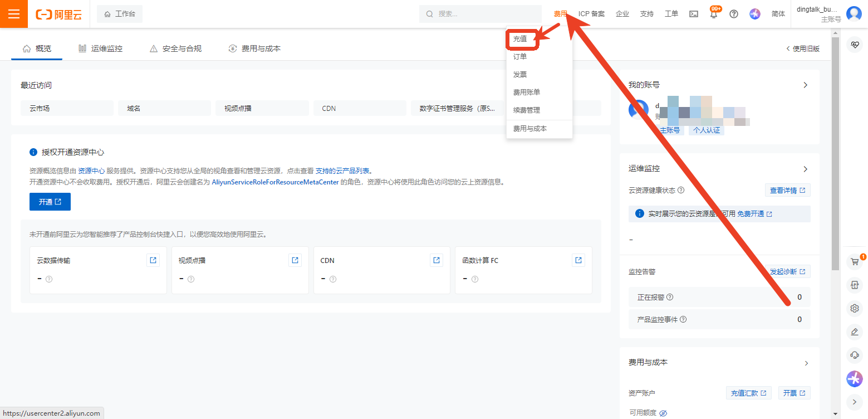Expand 我的账号 panel arrow
Screen dimensions: 868x419
click(x=805, y=85)
